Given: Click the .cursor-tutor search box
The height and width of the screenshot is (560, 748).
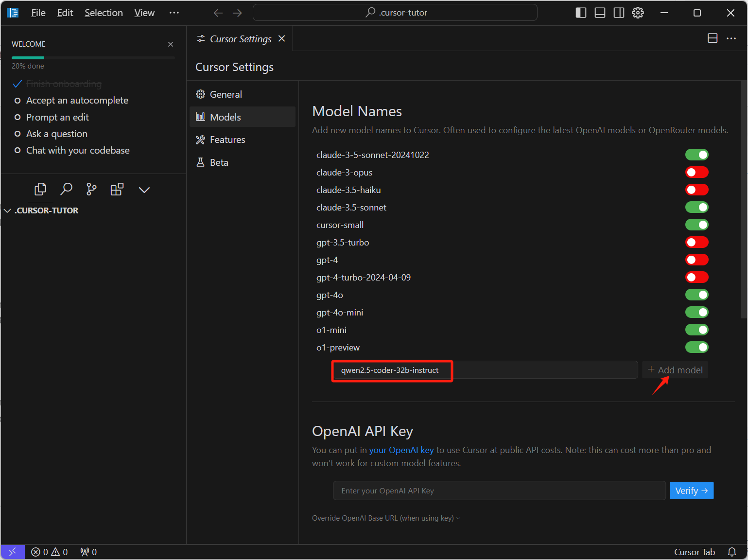Looking at the screenshot, I should (x=395, y=13).
